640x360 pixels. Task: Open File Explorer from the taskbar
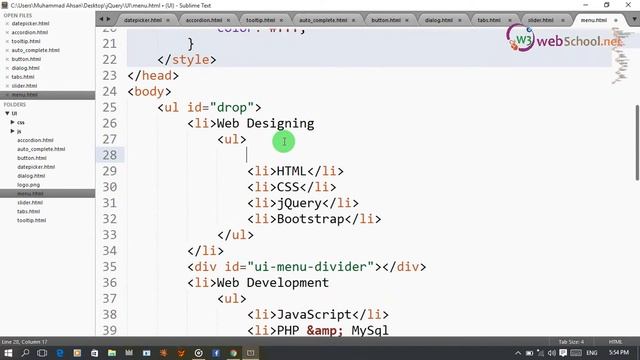(x=112, y=353)
